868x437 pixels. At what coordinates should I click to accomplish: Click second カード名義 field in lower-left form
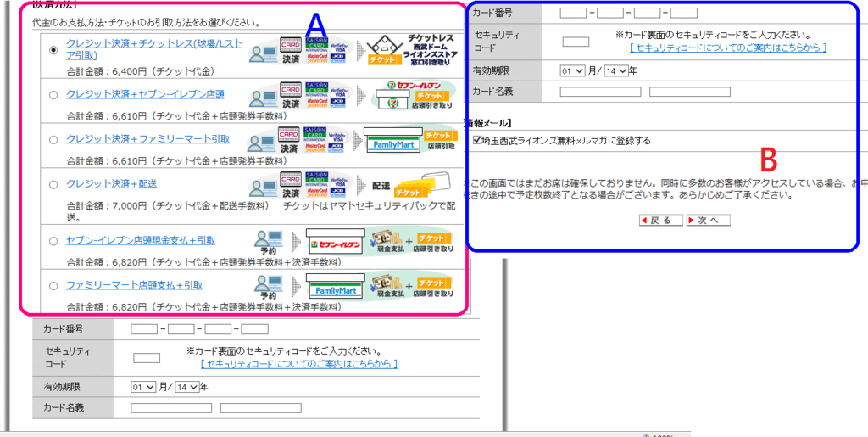tap(261, 408)
